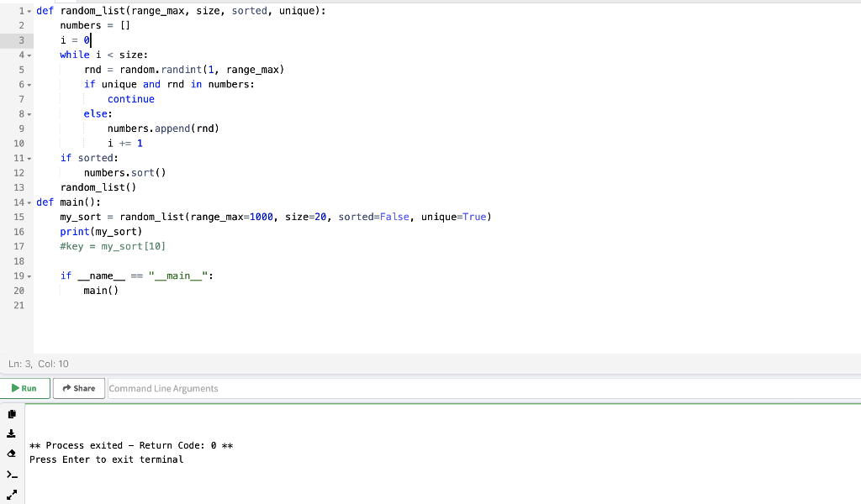
Task: Click 'unique=True' argument on line 15
Action: 453,218
